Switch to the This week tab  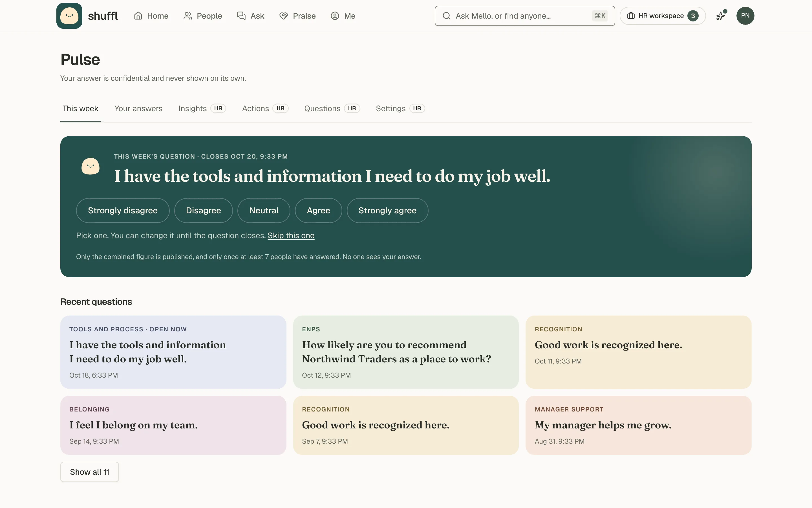(x=80, y=109)
